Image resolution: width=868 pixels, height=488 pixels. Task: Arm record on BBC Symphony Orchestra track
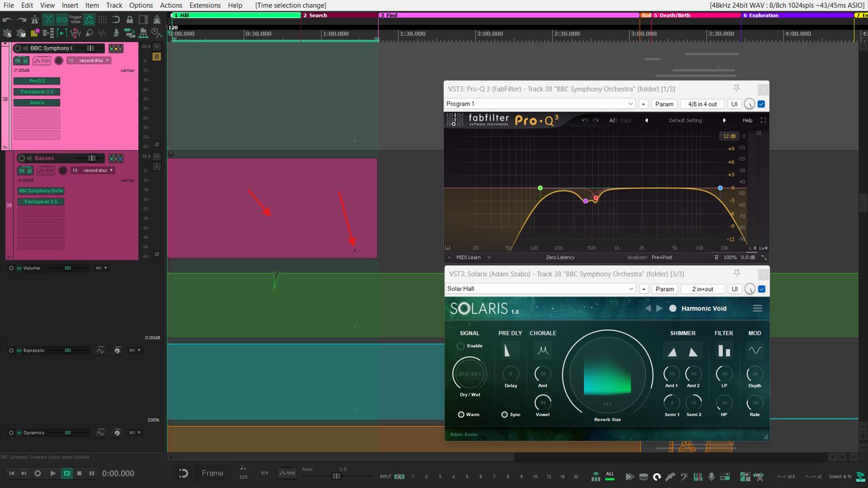59,61
